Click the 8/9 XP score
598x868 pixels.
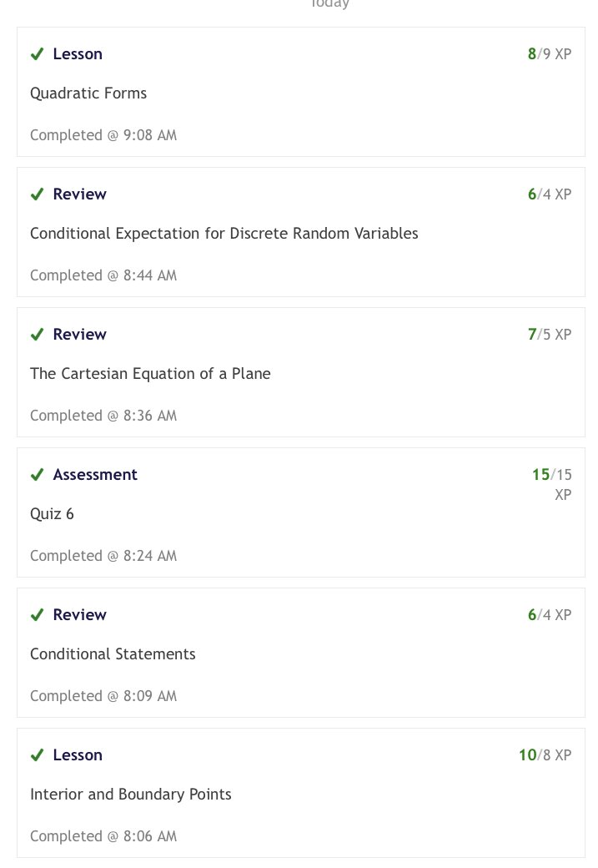550,54
